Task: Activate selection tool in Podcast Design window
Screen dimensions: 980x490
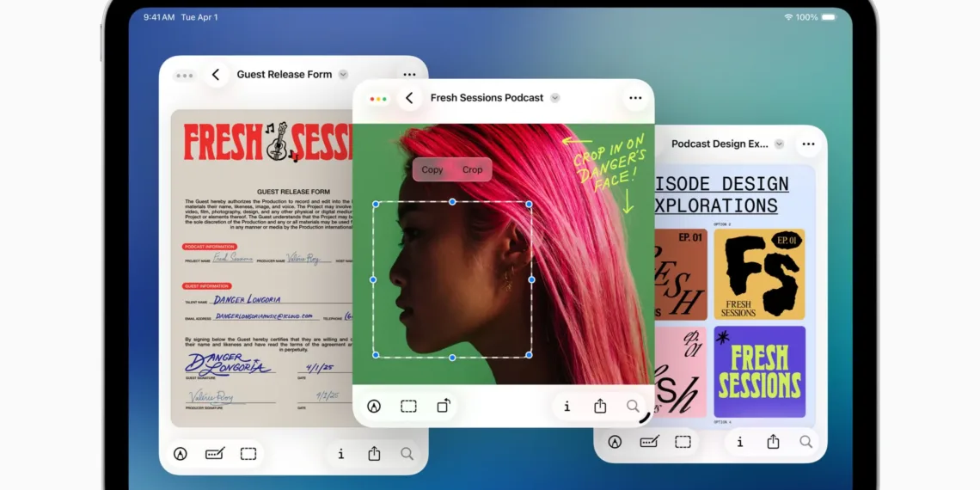Action: 683,442
